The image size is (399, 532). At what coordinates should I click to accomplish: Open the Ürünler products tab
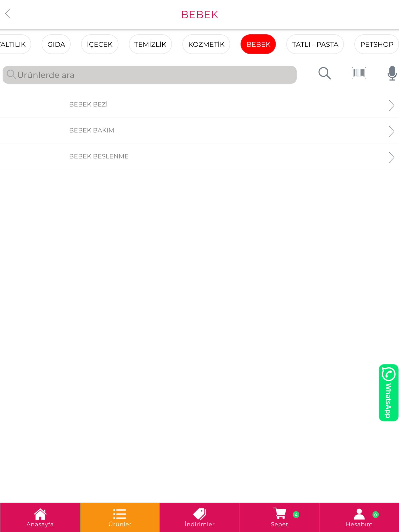[x=120, y=517]
